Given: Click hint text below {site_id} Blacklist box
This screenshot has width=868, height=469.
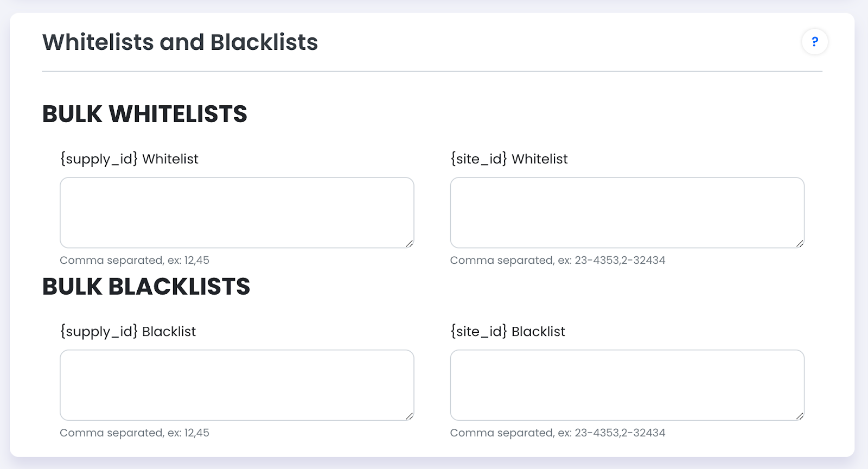Looking at the screenshot, I should (x=558, y=433).
